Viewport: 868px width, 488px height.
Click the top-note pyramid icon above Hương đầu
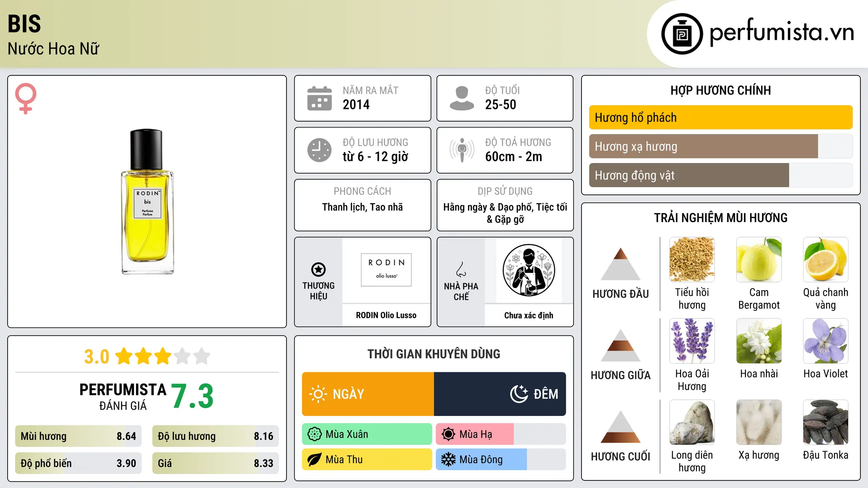click(x=620, y=264)
